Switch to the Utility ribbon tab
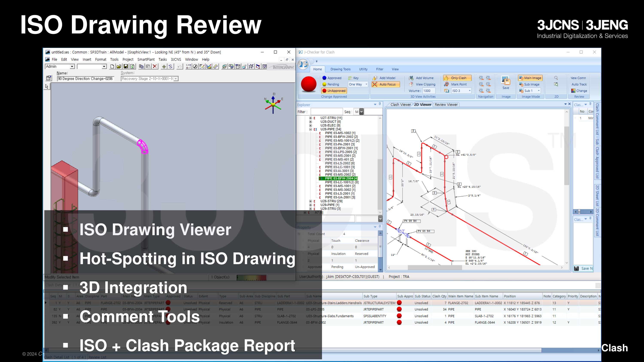This screenshot has width=644, height=362. point(363,69)
